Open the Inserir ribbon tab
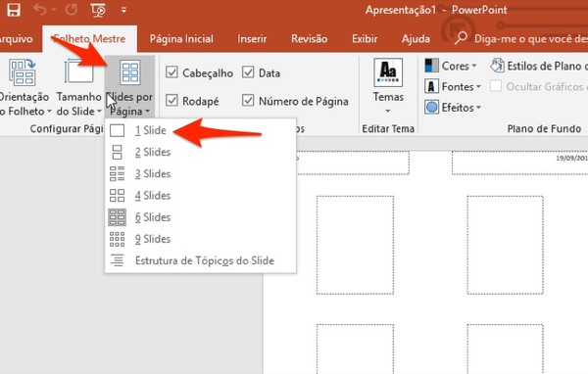Viewport: 588px width, 374px height. click(252, 39)
